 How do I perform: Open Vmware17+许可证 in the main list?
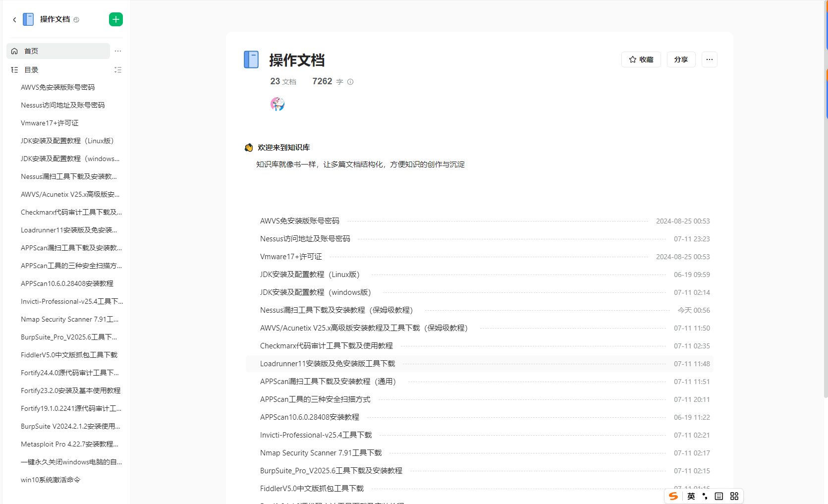click(291, 257)
